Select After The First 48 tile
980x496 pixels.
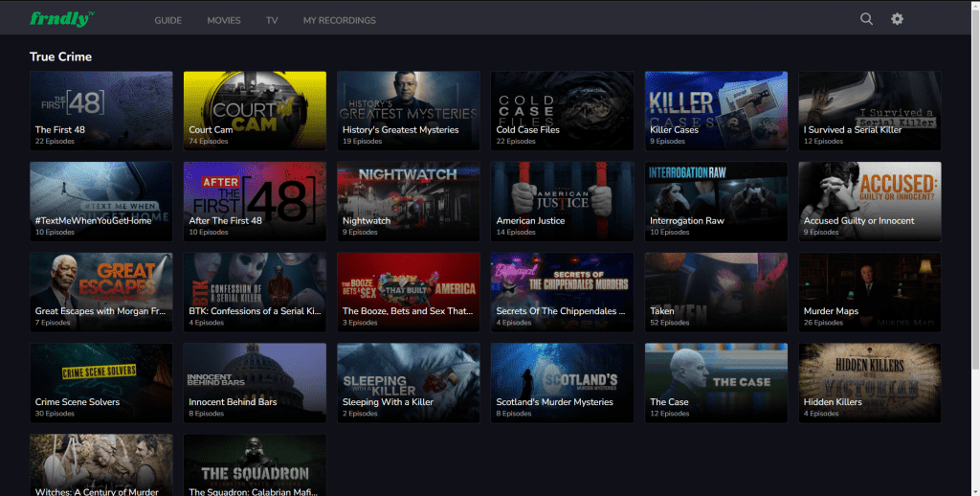pos(255,201)
